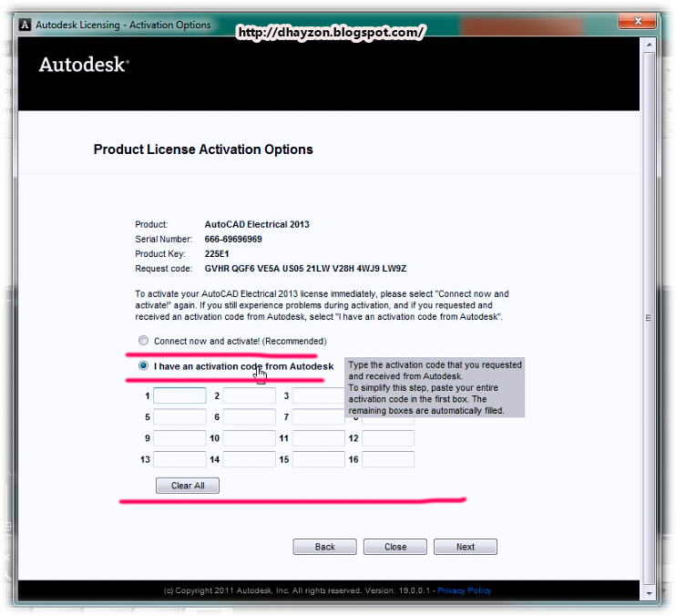Click activation code box 12

[388, 438]
